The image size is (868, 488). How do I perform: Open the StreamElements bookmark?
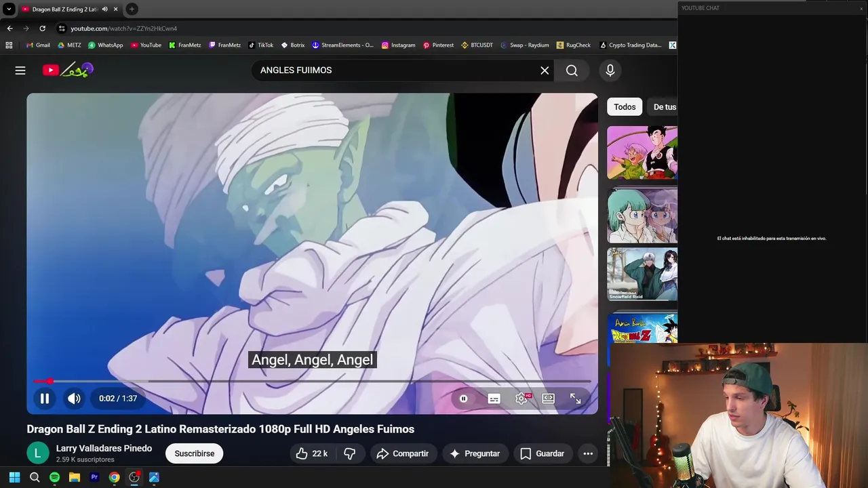(x=342, y=45)
